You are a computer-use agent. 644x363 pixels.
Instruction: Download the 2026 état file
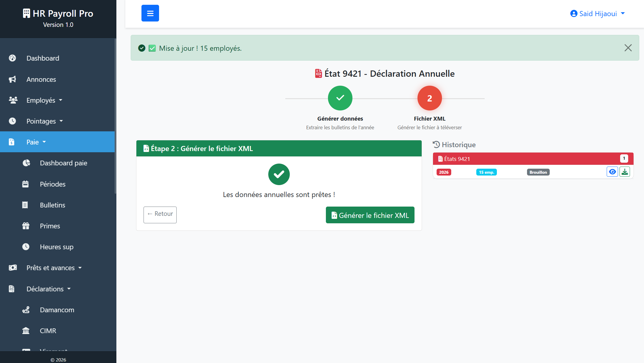(x=625, y=172)
